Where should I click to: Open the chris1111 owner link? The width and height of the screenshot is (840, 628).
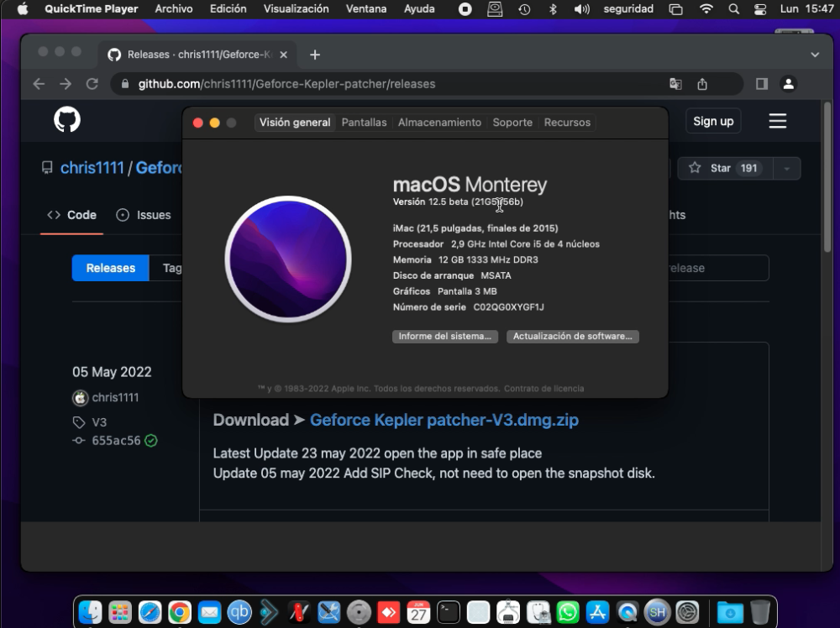92,168
